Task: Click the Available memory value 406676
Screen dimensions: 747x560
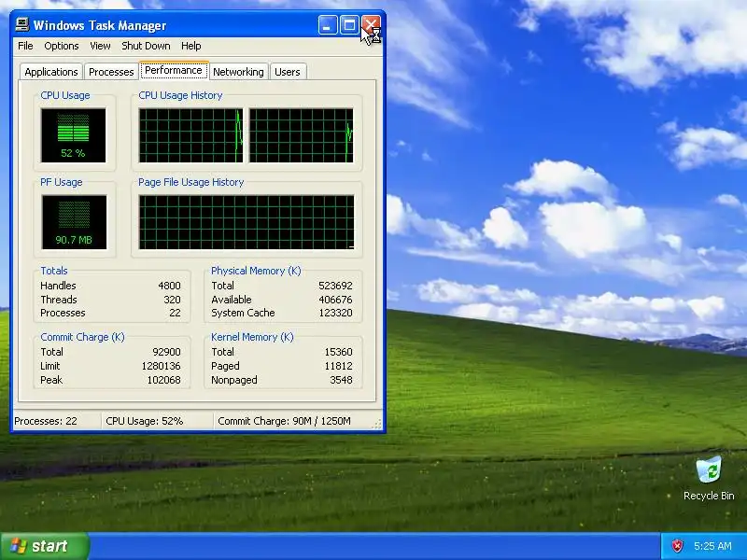Action: [x=335, y=300]
